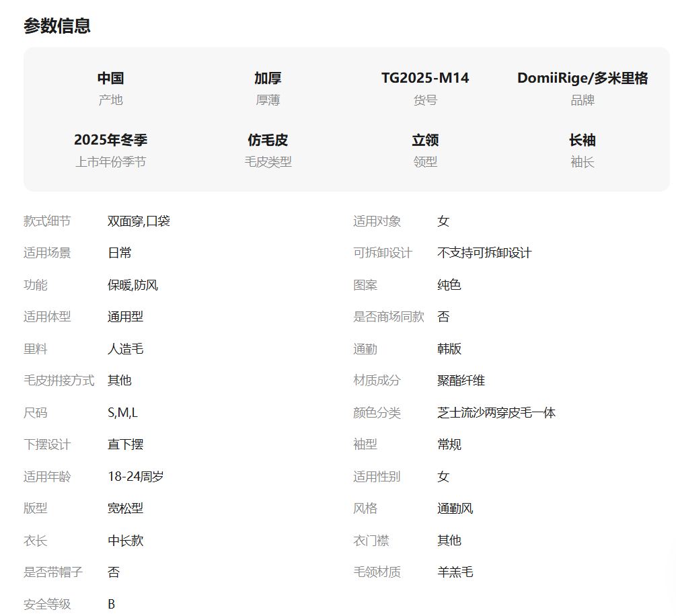Click the 聚酯纤维 material value
Viewport: 676px width, 616px height.
(461, 381)
